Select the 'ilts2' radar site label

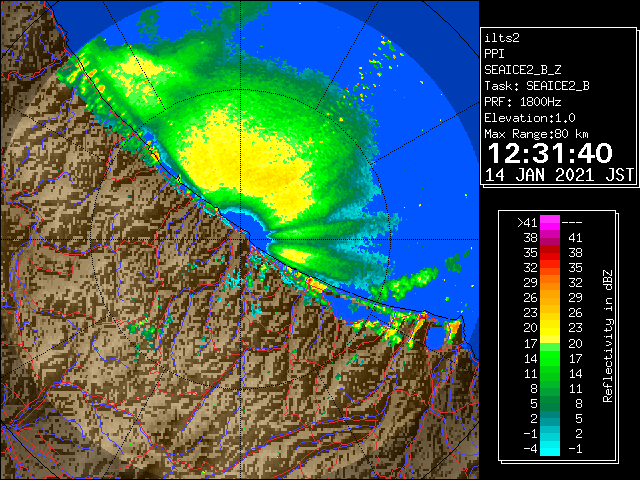coord(502,38)
